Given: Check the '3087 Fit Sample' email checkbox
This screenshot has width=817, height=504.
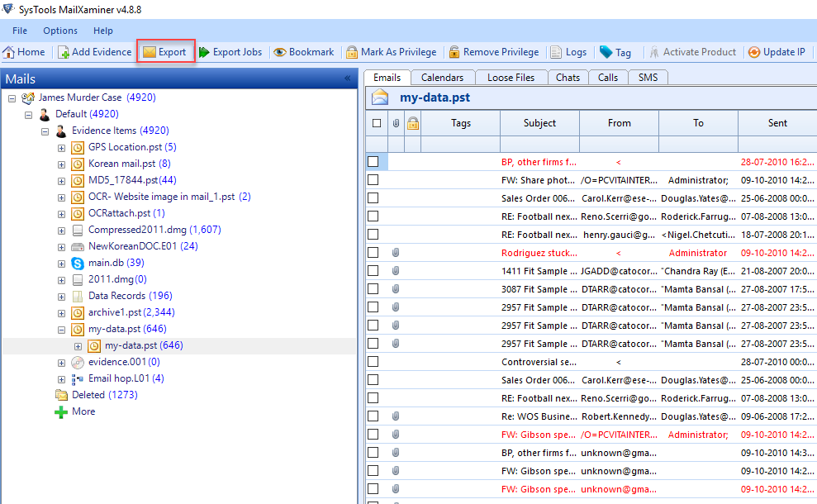Looking at the screenshot, I should [x=373, y=288].
